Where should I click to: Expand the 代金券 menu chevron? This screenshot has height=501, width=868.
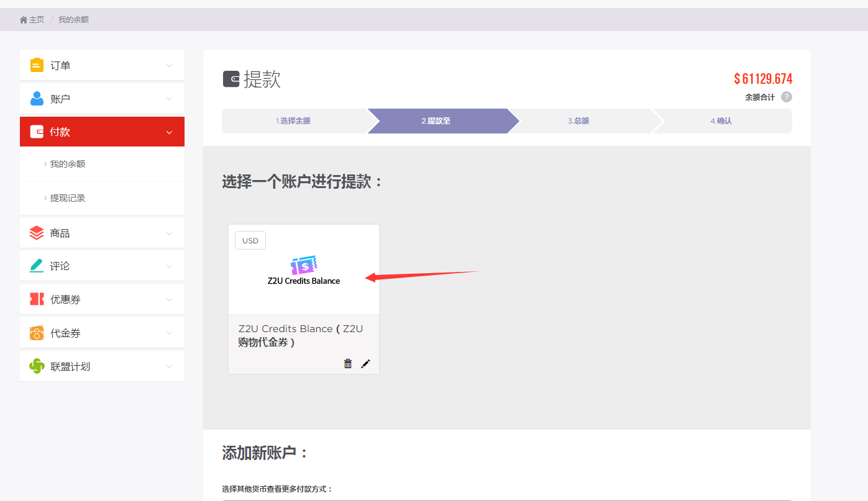[170, 333]
